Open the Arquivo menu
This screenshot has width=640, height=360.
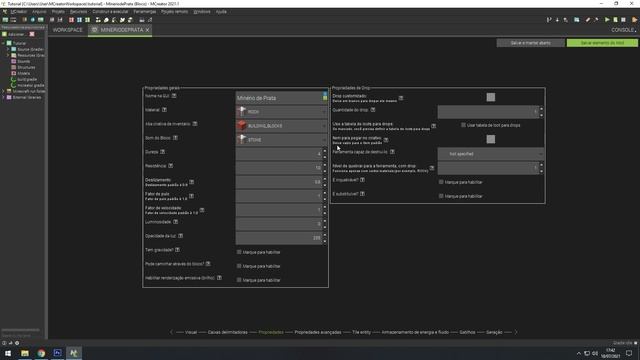tap(39, 12)
